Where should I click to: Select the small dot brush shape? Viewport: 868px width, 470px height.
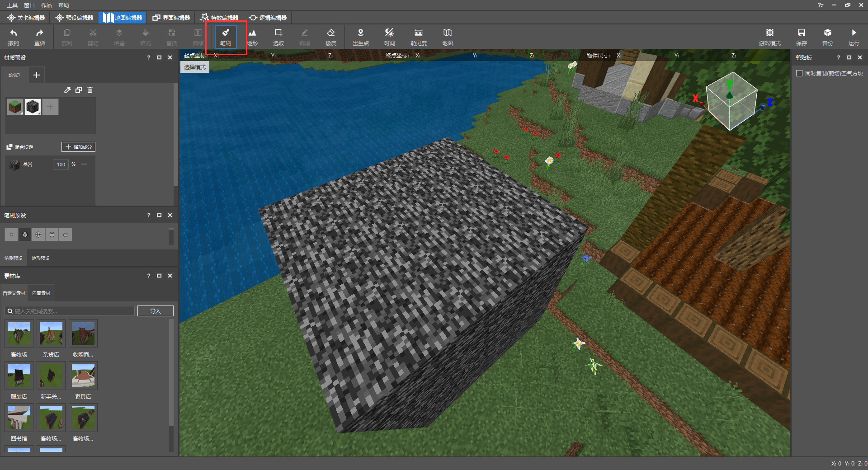(11, 235)
